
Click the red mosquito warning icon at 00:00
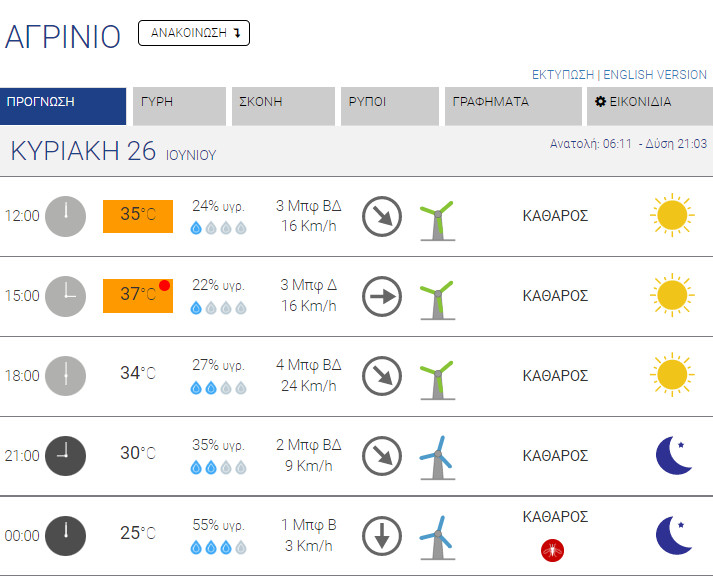tap(548, 548)
